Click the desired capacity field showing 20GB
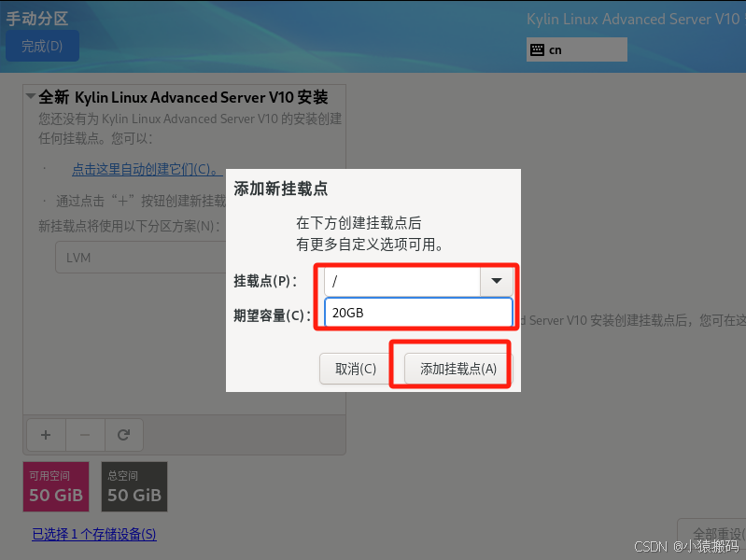 [418, 313]
